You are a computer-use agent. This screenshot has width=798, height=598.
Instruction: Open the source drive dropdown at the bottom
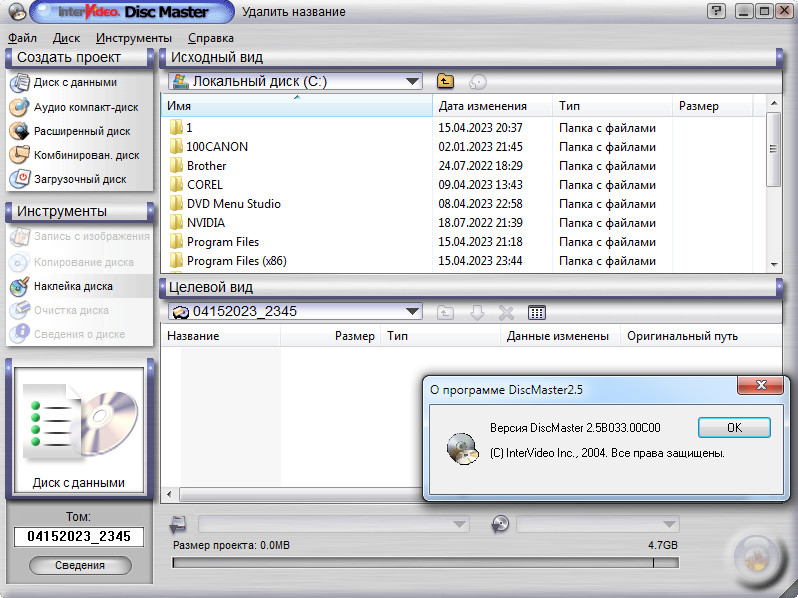[x=460, y=524]
